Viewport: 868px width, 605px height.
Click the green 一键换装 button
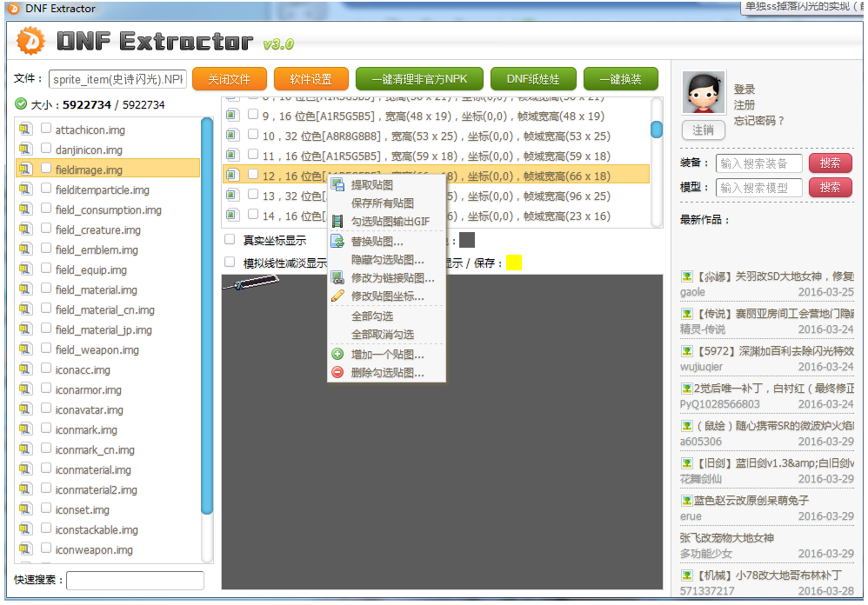pyautogui.click(x=620, y=79)
